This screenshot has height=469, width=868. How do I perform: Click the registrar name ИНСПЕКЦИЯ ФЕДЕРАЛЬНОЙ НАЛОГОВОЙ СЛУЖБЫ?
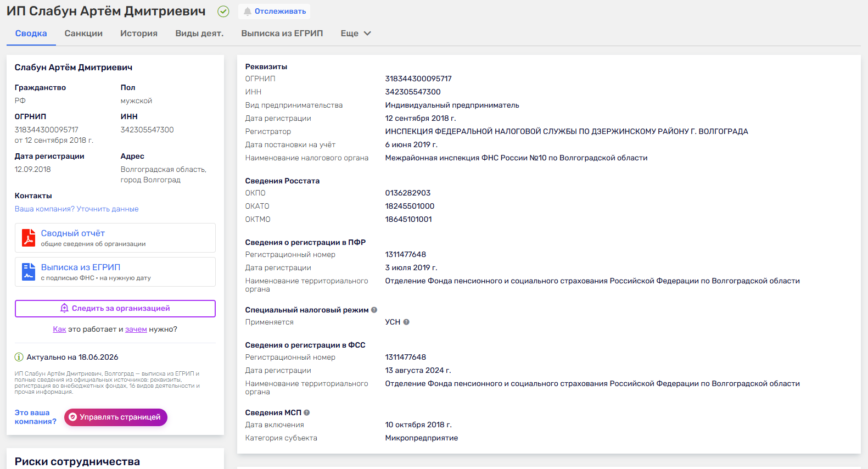(x=567, y=131)
